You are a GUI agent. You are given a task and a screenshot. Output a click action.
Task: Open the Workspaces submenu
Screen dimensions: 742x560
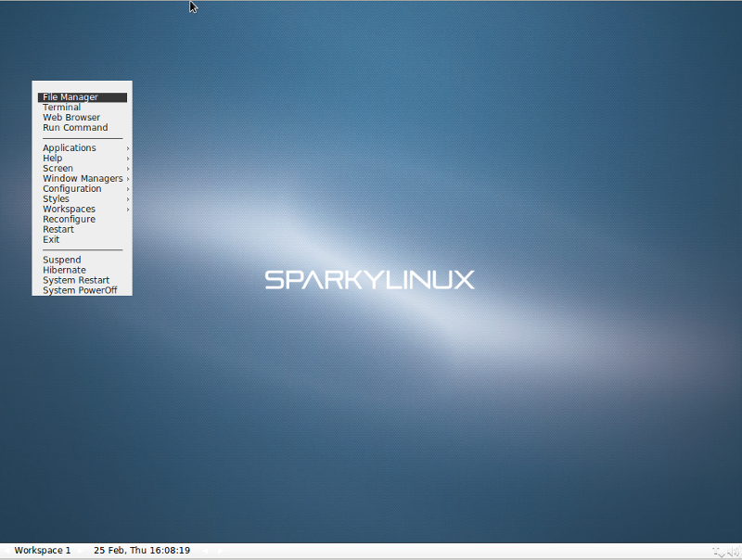[83, 209]
